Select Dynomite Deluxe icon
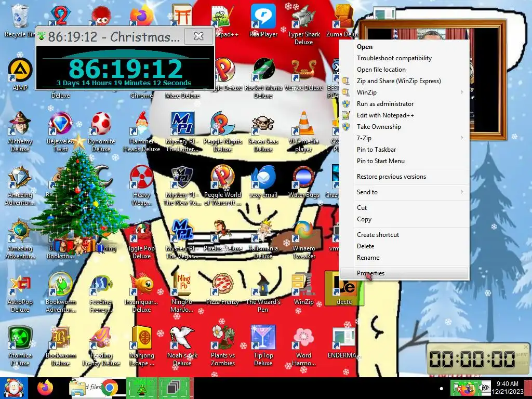This screenshot has height=399, width=532. [x=101, y=131]
